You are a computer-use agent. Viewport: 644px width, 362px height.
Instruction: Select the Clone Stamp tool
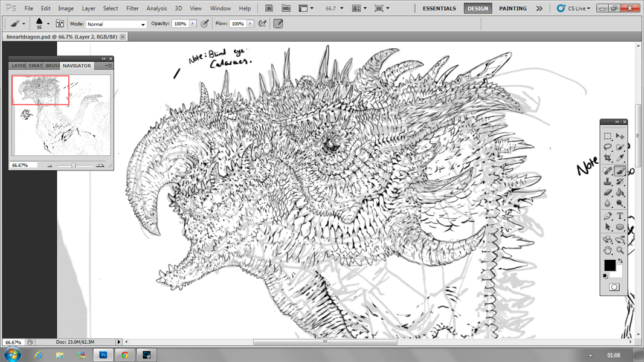[x=608, y=181]
